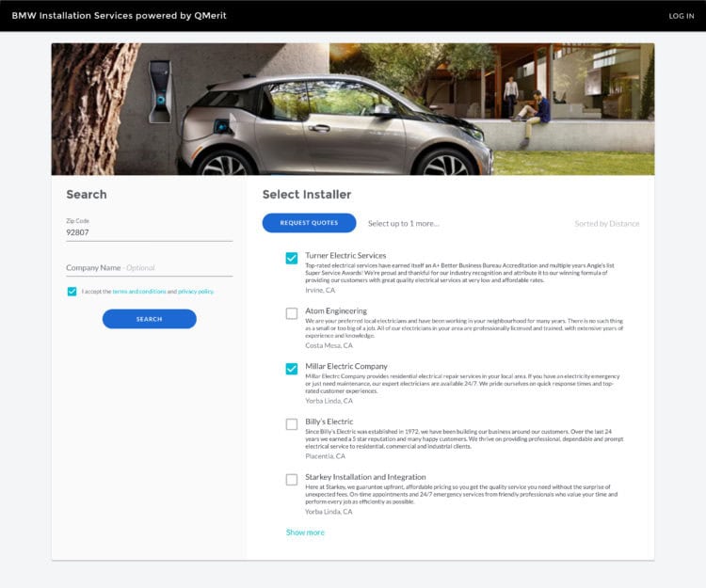The image size is (706, 588).
Task: Uncheck the Turner Electric Services checkbox
Action: [x=292, y=258]
